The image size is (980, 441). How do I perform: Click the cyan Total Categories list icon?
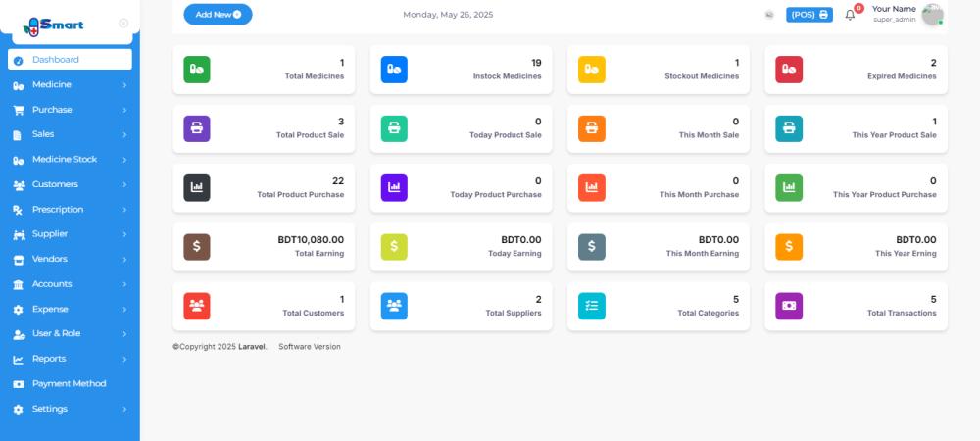click(592, 306)
